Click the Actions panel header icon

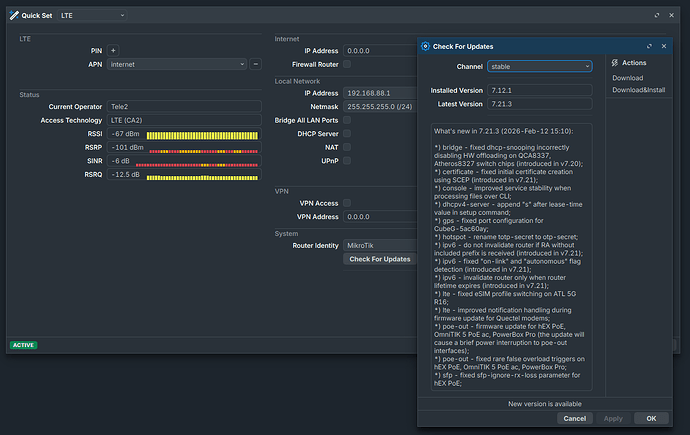tap(613, 63)
